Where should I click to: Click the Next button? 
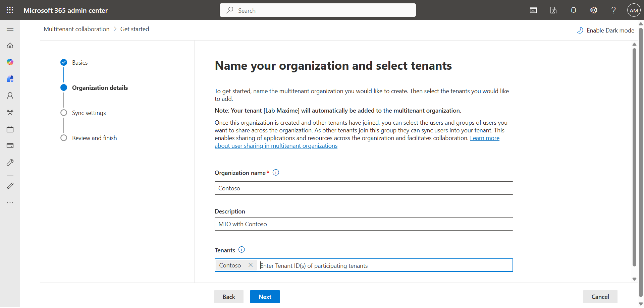click(x=265, y=297)
